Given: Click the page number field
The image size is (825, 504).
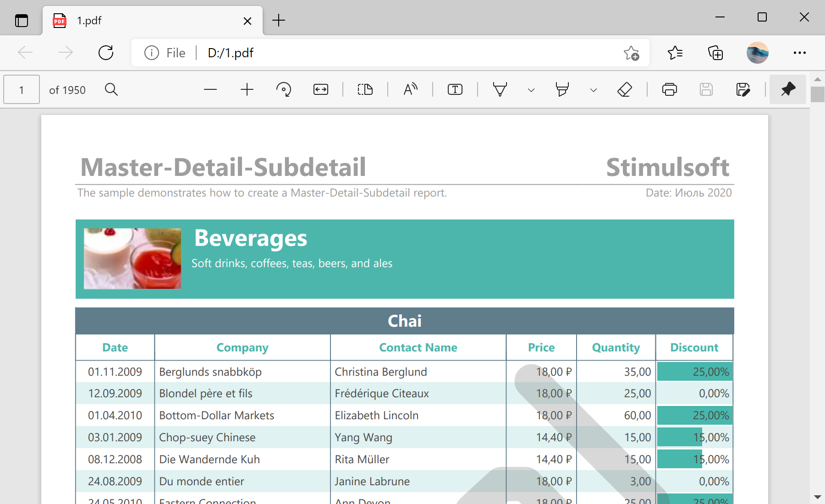Looking at the screenshot, I should 22,90.
